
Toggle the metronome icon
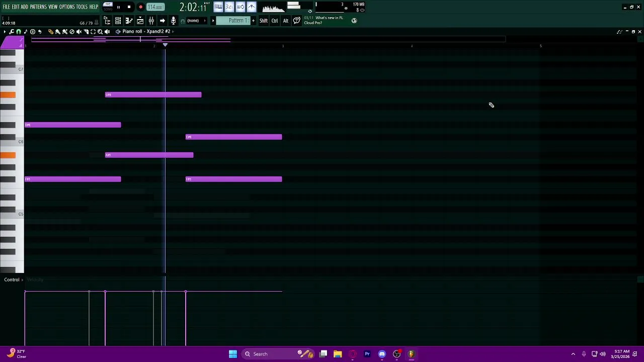click(251, 7)
